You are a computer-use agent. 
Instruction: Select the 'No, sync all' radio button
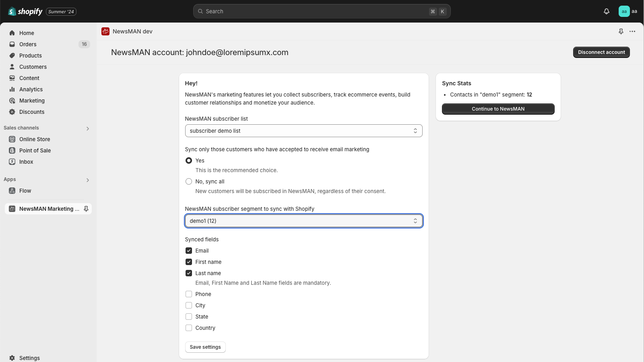[189, 181]
